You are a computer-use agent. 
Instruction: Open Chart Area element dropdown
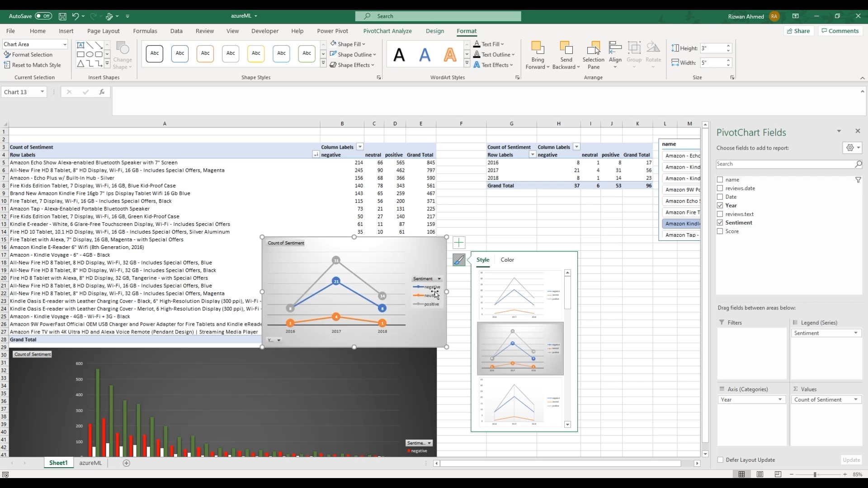[65, 44]
